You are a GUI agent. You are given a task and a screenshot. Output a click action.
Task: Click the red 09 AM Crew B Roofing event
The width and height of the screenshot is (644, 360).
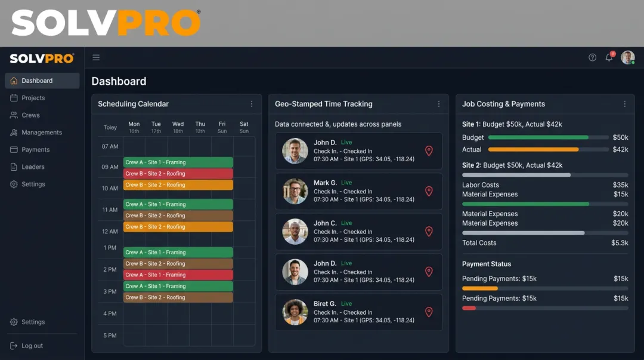coord(178,174)
